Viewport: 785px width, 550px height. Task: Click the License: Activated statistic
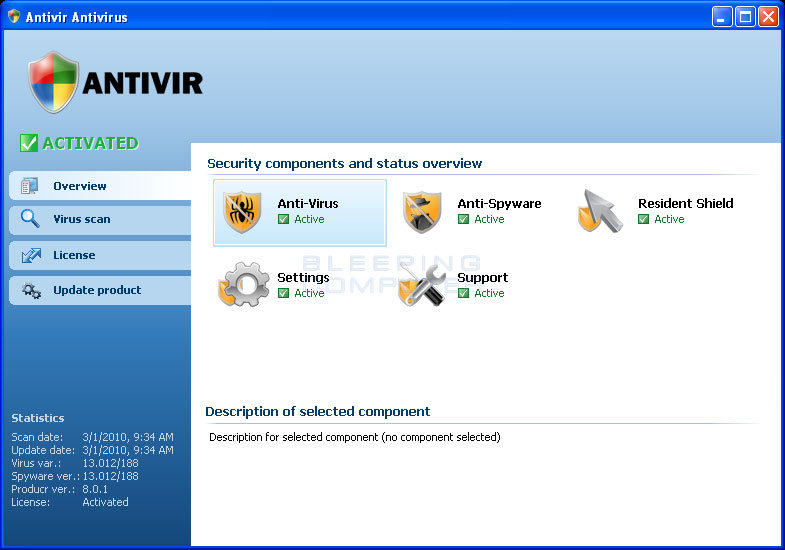click(x=70, y=502)
